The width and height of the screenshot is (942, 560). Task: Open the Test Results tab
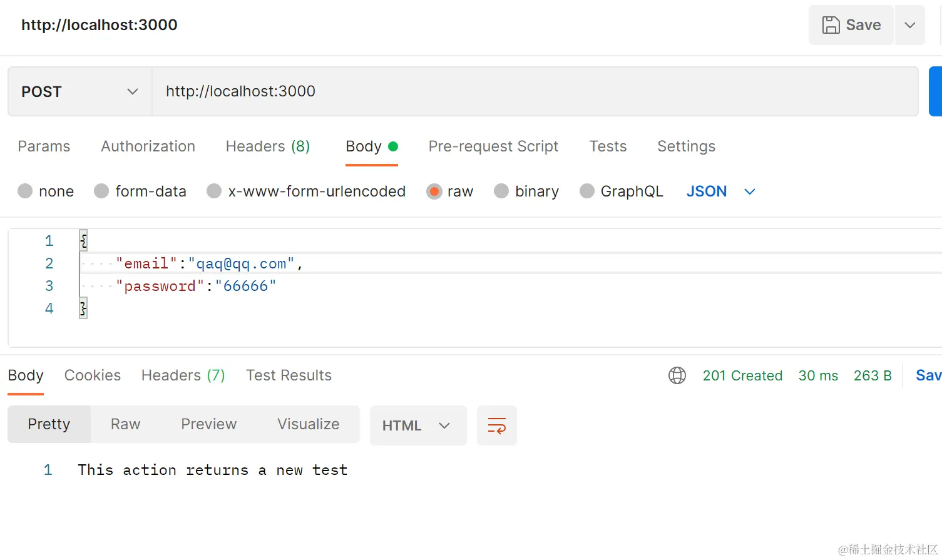(289, 375)
